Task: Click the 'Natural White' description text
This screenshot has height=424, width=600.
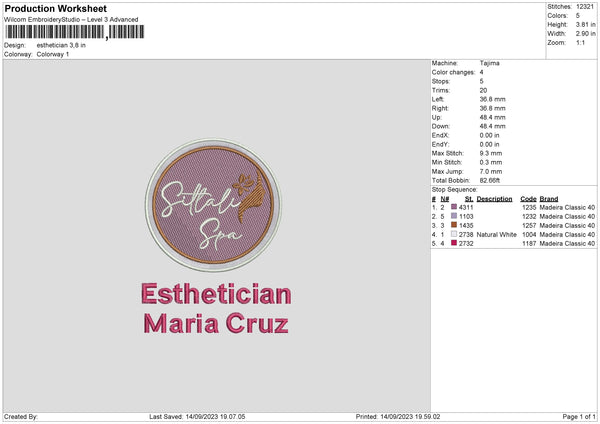Action: point(497,235)
